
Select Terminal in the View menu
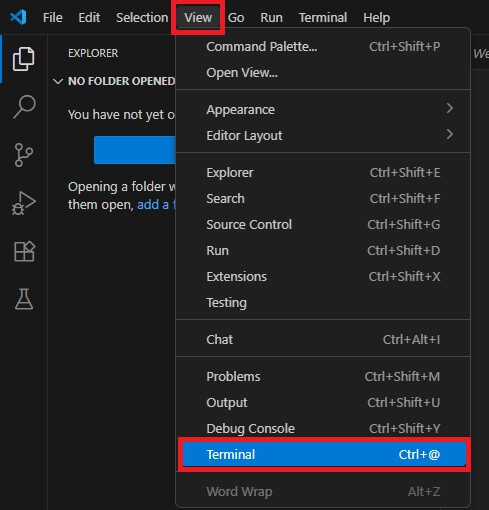pos(324,454)
